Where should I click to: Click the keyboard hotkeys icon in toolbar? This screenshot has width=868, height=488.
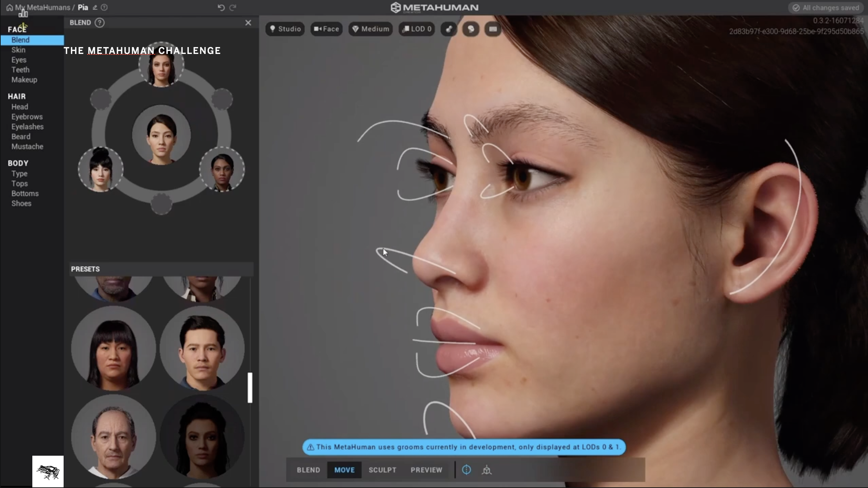(x=493, y=29)
